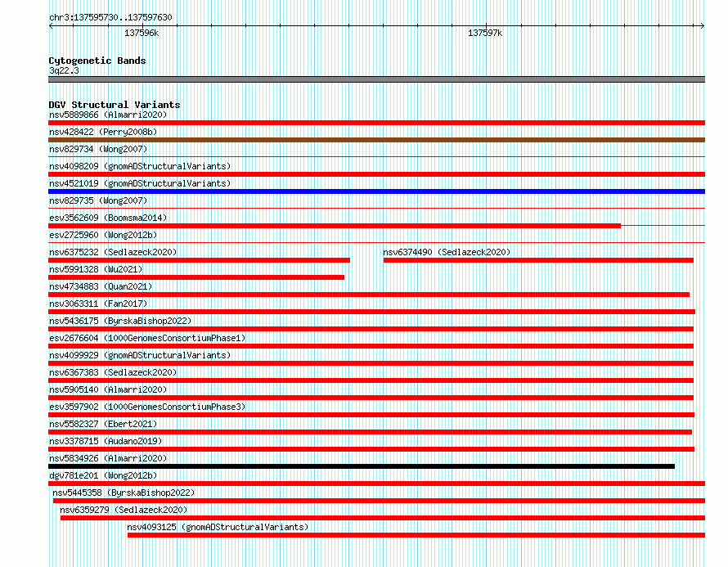Click the chr3:137595730..137597630 coordinate label
This screenshot has height=567, width=728.
pyautogui.click(x=110, y=17)
